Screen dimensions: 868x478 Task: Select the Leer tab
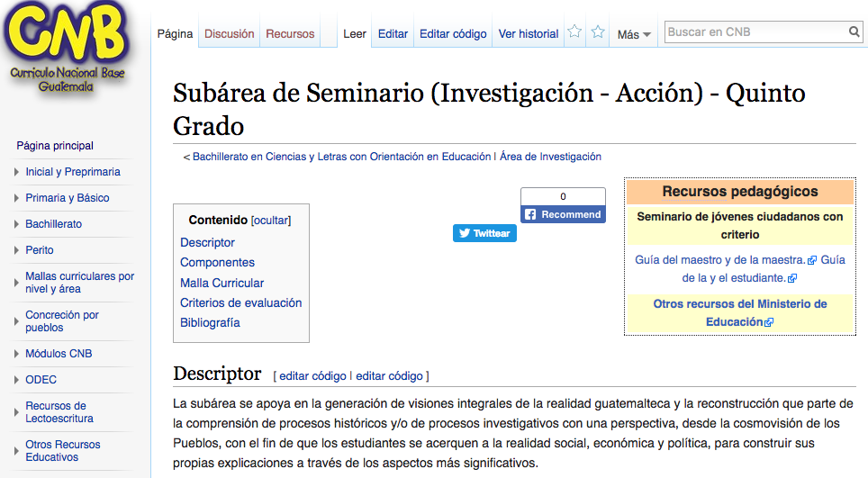pos(354,33)
